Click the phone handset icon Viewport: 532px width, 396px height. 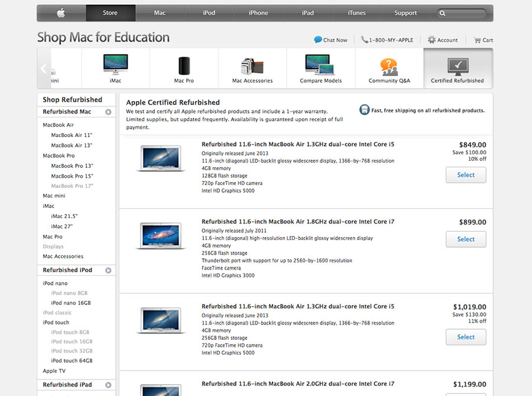click(x=364, y=40)
